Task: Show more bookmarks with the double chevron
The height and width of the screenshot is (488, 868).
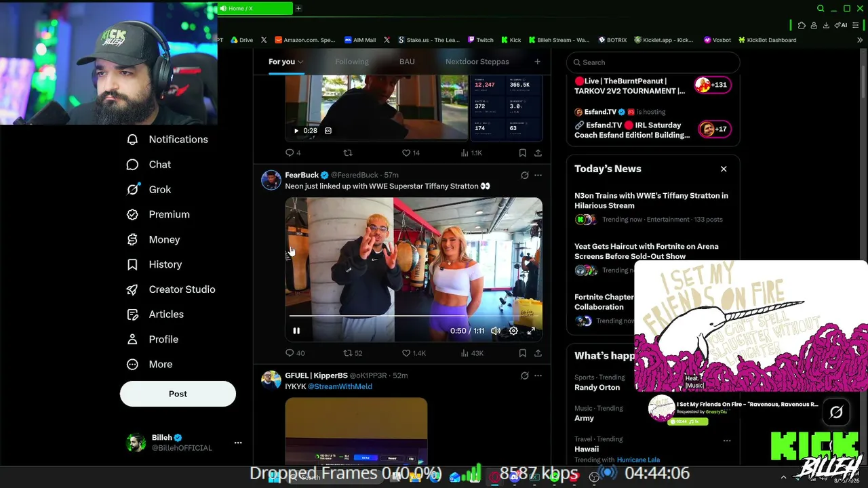Action: [x=860, y=40]
